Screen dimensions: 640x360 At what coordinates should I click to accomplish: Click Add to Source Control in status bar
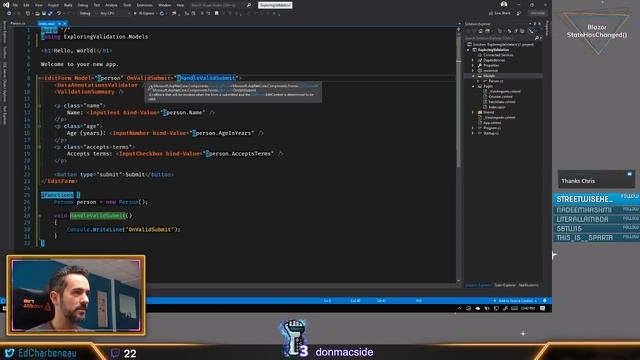point(515,301)
